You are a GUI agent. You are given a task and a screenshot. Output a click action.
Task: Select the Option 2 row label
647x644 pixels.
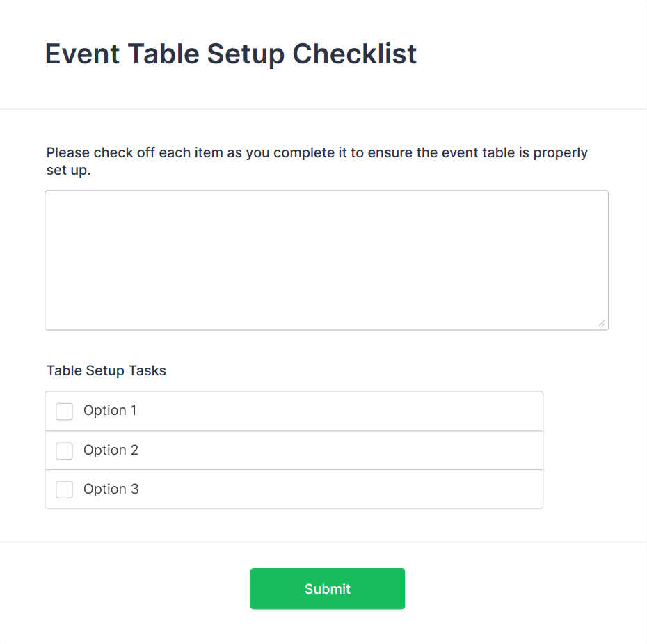click(x=109, y=450)
